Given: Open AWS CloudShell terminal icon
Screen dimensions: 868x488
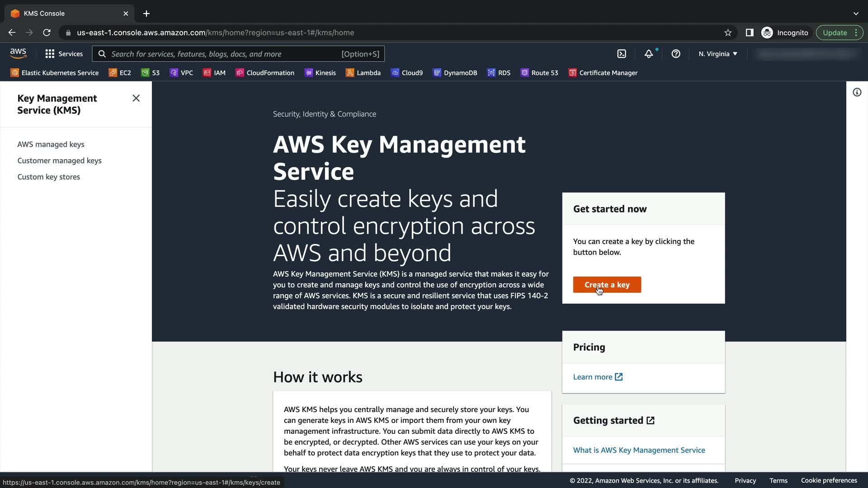Looking at the screenshot, I should coord(622,54).
